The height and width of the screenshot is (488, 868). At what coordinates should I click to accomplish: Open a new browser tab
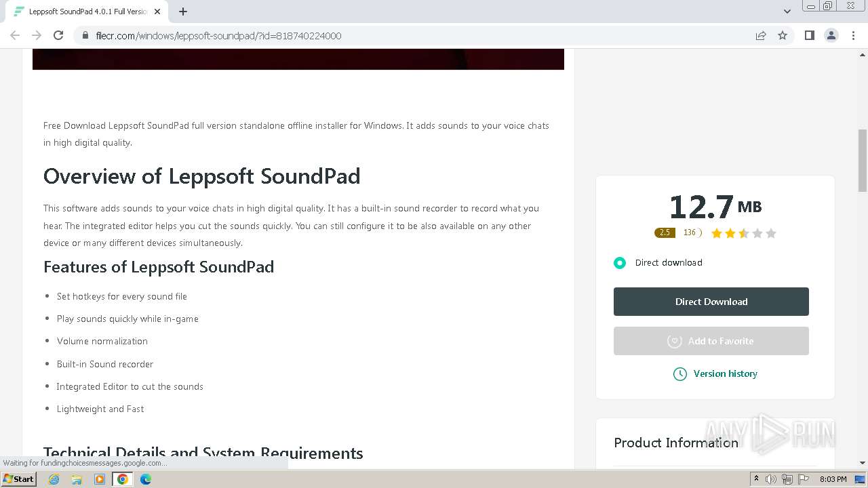(183, 12)
